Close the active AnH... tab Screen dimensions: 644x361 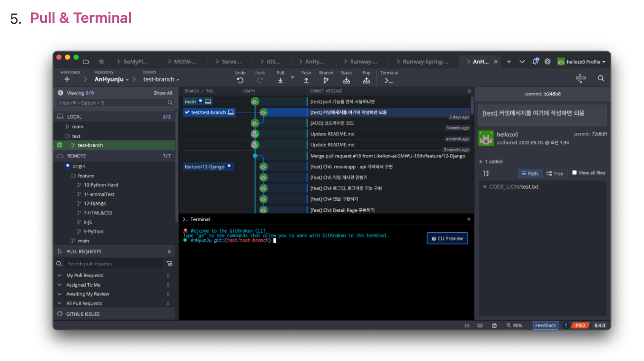(x=496, y=62)
